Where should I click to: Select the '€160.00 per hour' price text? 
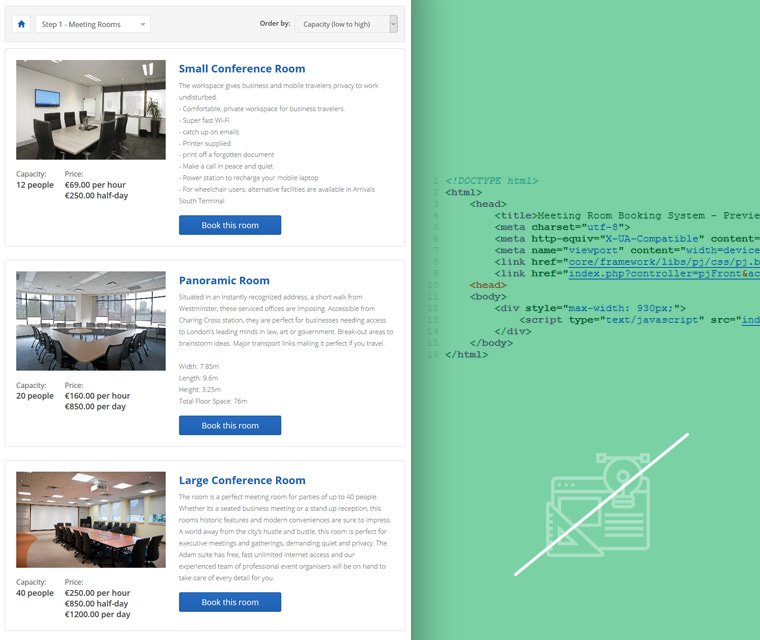tap(97, 396)
